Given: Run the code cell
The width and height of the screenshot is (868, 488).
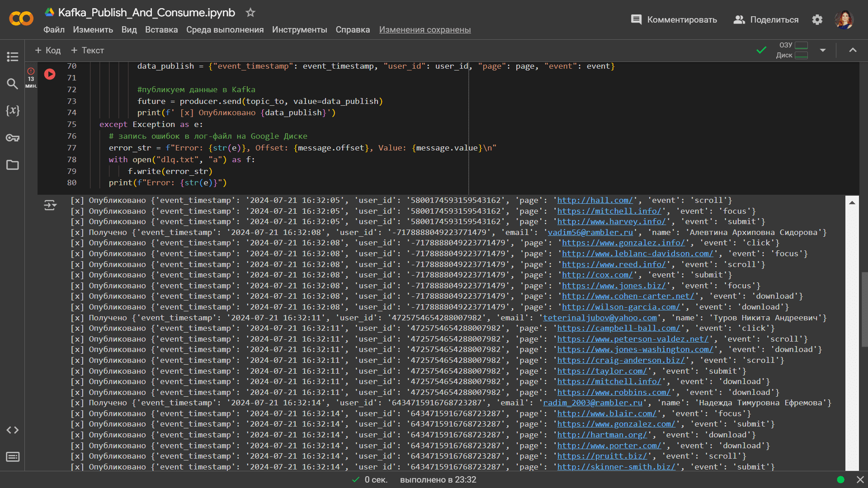Looking at the screenshot, I should coord(50,74).
